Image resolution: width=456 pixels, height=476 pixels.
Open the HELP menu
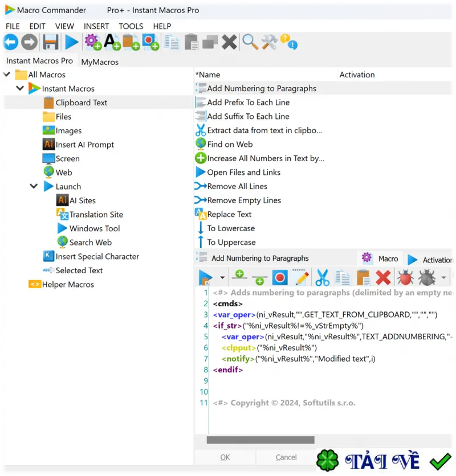coord(162,26)
